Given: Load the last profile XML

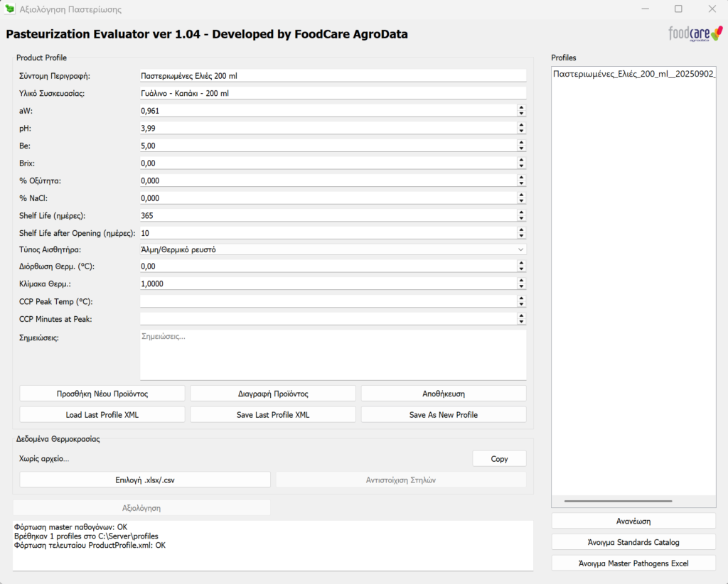Looking at the screenshot, I should point(102,415).
